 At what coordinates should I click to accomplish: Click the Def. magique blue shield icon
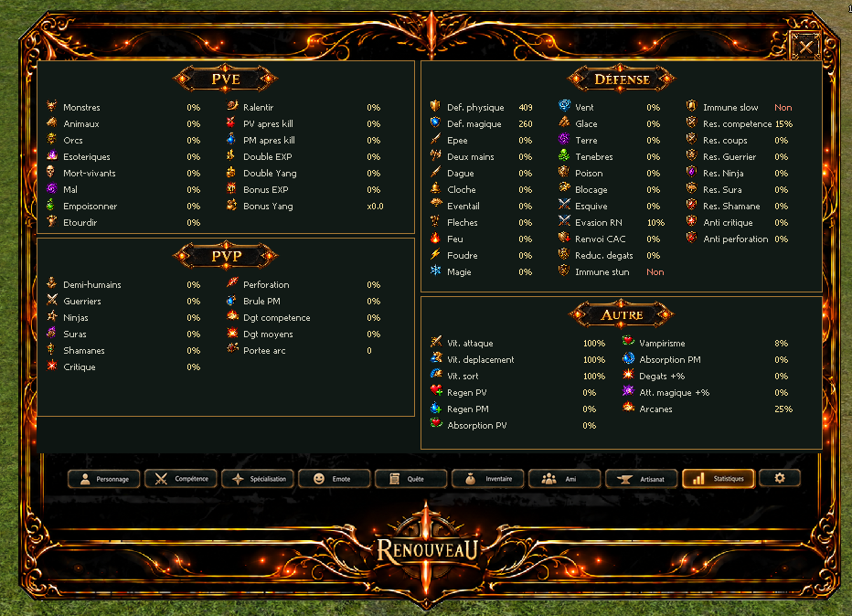[x=435, y=122]
